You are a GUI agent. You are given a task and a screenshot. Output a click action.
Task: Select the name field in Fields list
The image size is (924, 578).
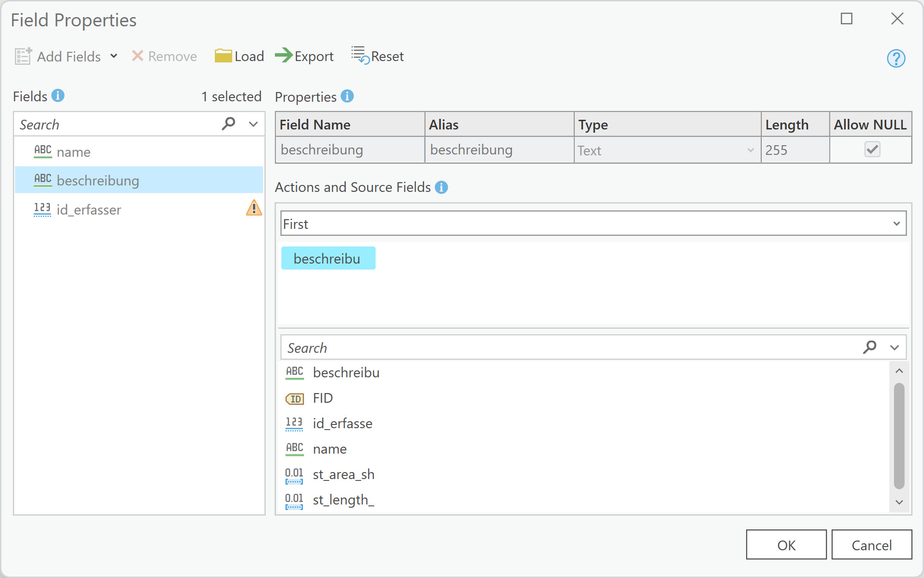pyautogui.click(x=73, y=152)
